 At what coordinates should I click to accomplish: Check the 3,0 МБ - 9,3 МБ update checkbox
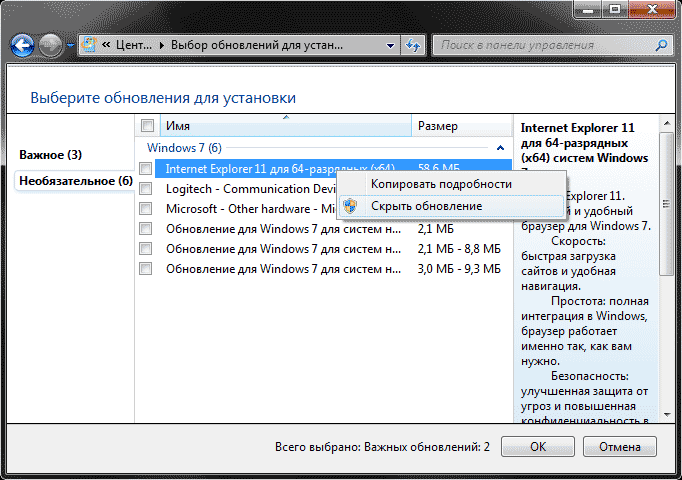click(x=146, y=269)
